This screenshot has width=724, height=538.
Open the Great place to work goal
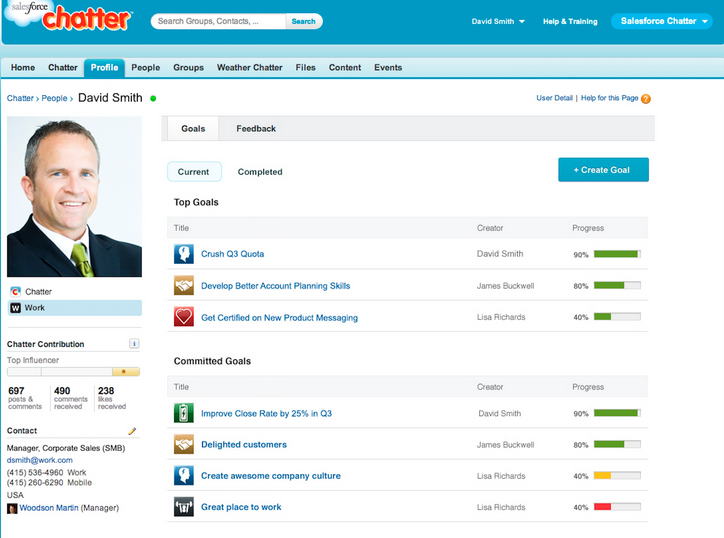pos(241,507)
